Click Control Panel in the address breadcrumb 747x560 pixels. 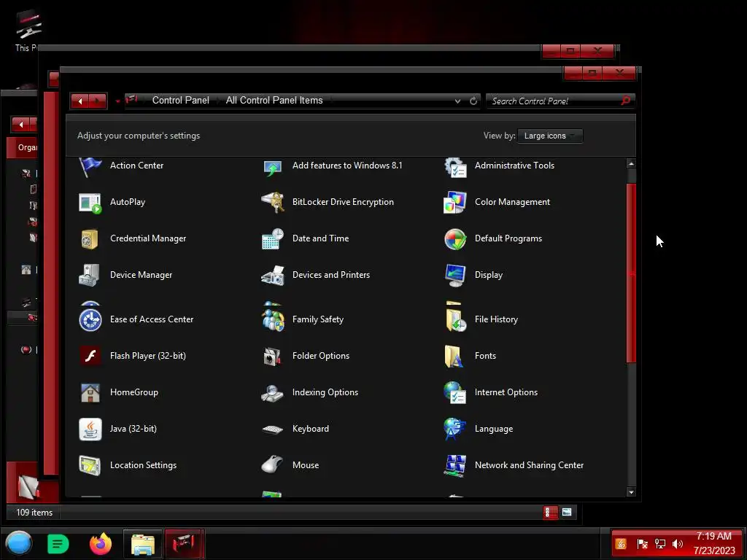[181, 101]
